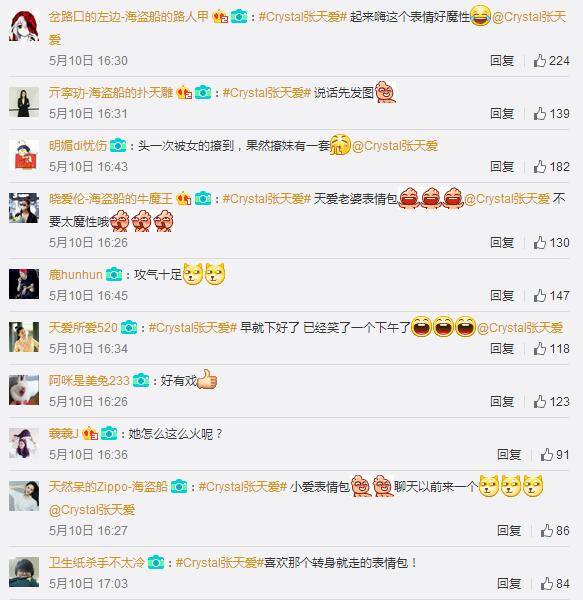Image resolution: width=583 pixels, height=600 pixels.
Task: Open @Crystal张天爱 mention in 16:43 comment
Action: 395,145
